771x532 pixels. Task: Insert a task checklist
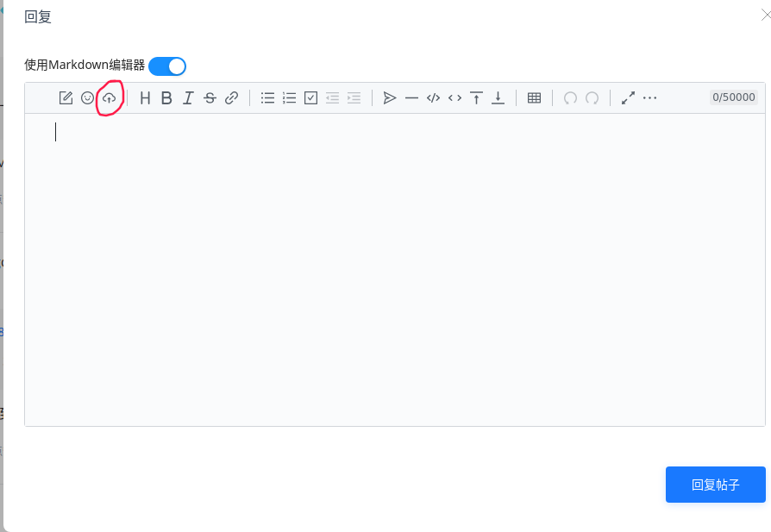tap(310, 97)
